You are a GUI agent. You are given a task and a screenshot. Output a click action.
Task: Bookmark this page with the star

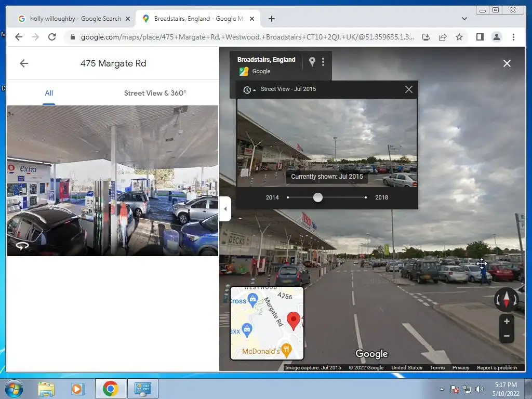459,37
